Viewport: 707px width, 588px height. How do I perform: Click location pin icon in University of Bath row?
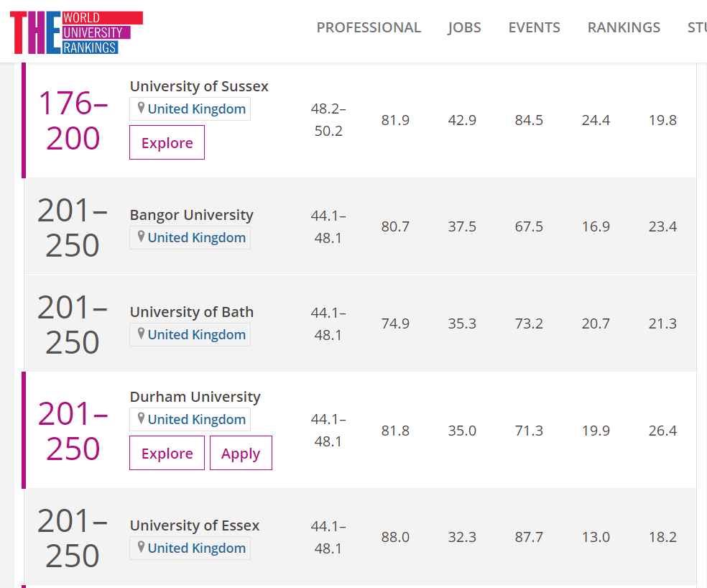tap(142, 334)
